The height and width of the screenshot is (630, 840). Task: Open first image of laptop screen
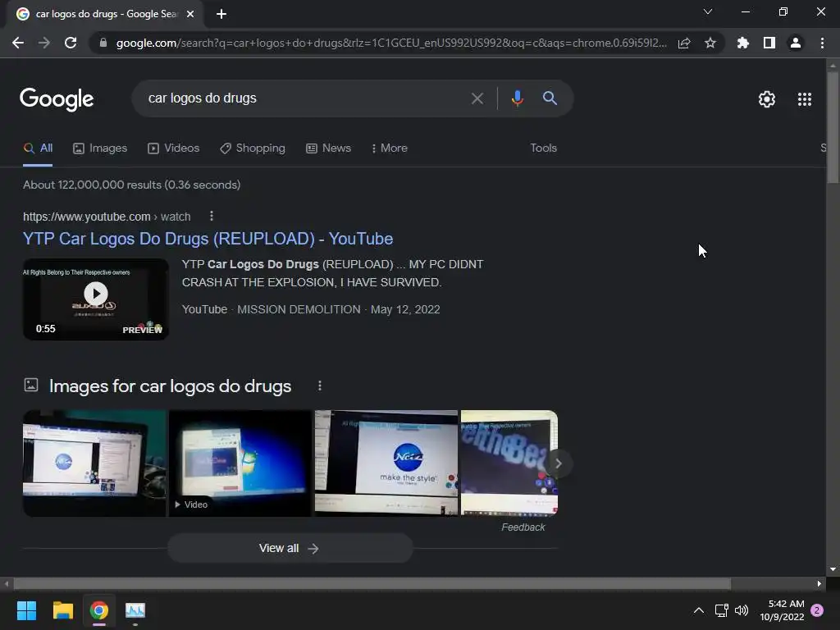(x=94, y=463)
